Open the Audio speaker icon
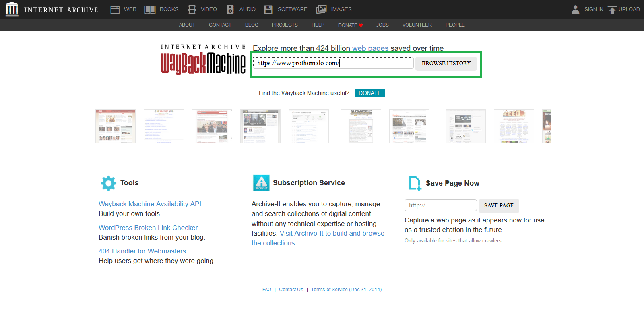The width and height of the screenshot is (644, 315). click(x=230, y=10)
